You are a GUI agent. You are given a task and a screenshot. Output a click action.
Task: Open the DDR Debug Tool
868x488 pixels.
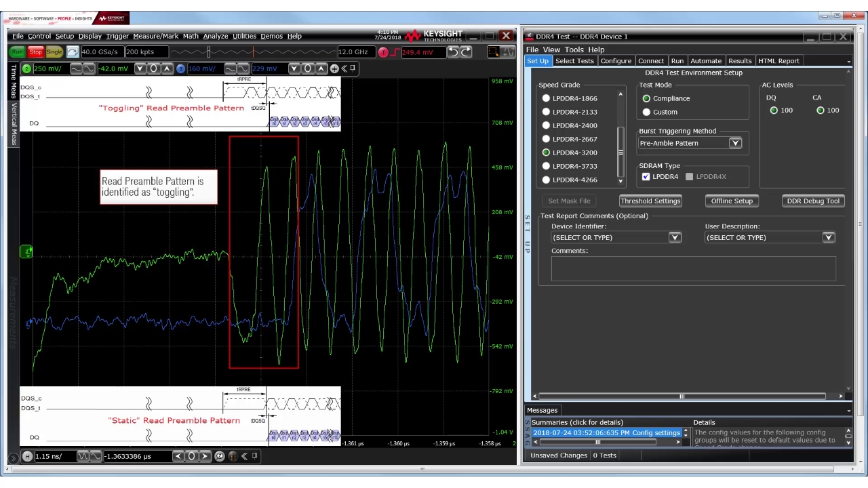812,201
